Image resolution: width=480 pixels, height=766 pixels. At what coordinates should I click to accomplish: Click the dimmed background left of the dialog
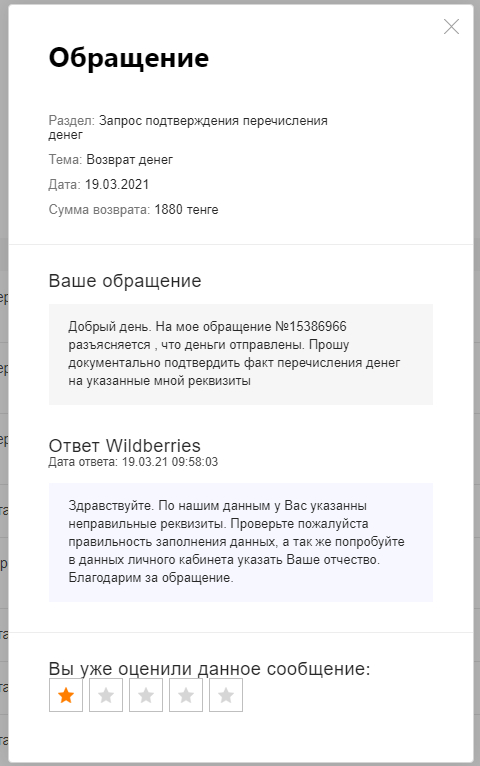pos(4,391)
